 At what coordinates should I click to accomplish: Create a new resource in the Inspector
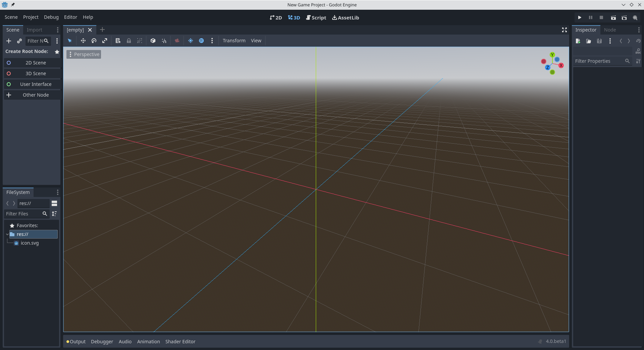click(578, 41)
